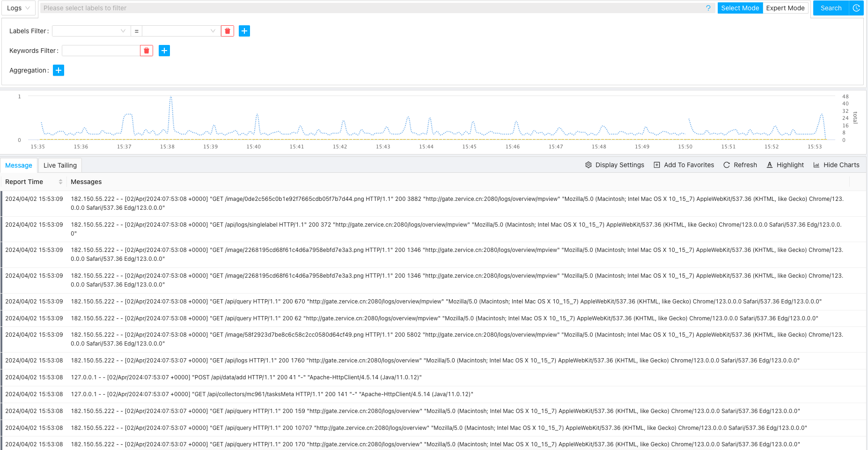
Task: Open Display Settings
Action: pyautogui.click(x=615, y=165)
